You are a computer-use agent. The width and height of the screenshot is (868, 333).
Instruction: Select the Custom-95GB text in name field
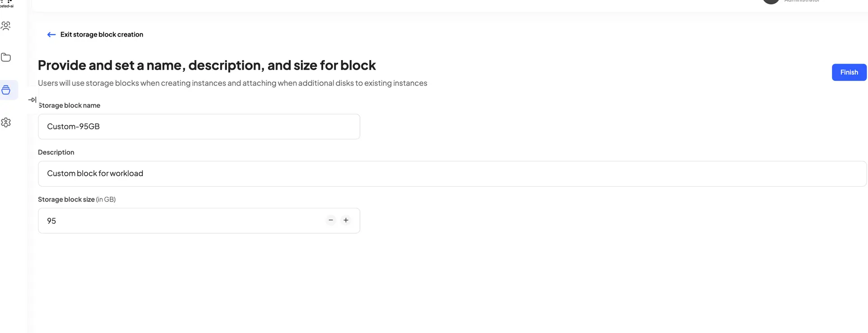(x=73, y=127)
